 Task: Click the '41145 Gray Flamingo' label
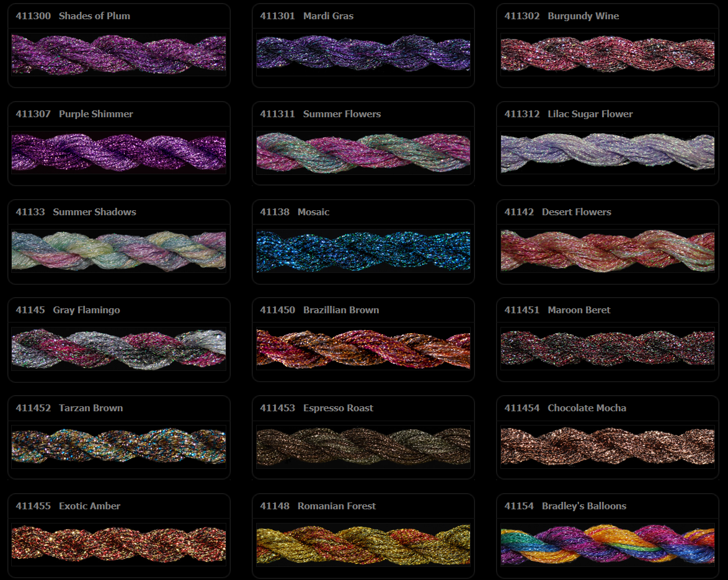click(x=68, y=310)
